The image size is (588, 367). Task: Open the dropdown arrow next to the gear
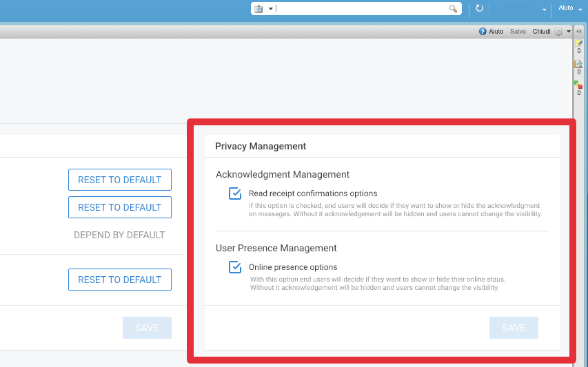(569, 32)
